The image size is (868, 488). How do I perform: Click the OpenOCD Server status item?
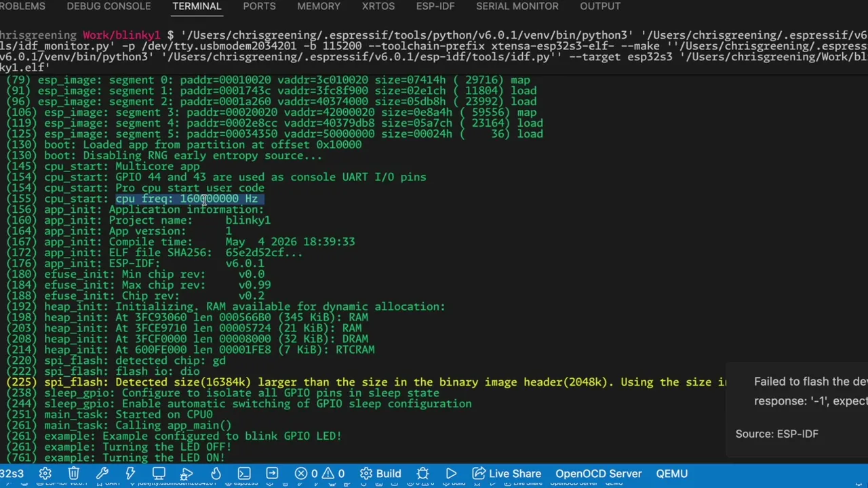[599, 474]
